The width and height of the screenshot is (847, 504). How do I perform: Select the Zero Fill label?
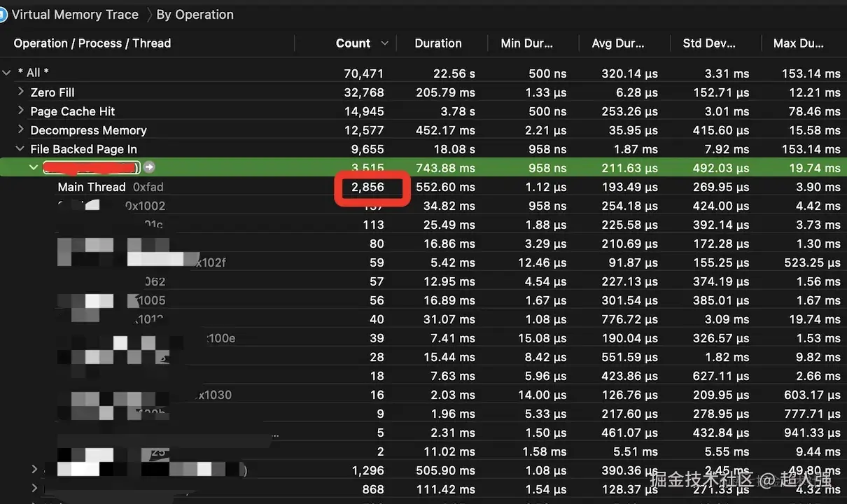coord(52,92)
